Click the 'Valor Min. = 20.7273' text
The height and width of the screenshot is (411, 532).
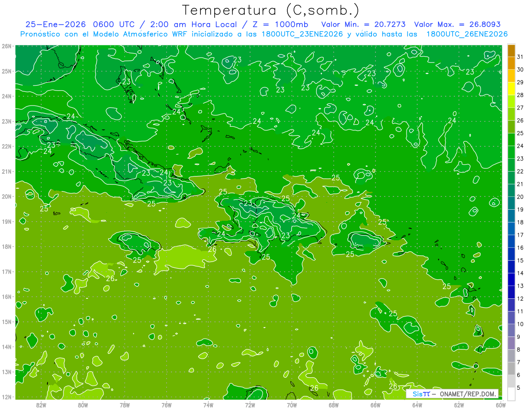coord(363,24)
